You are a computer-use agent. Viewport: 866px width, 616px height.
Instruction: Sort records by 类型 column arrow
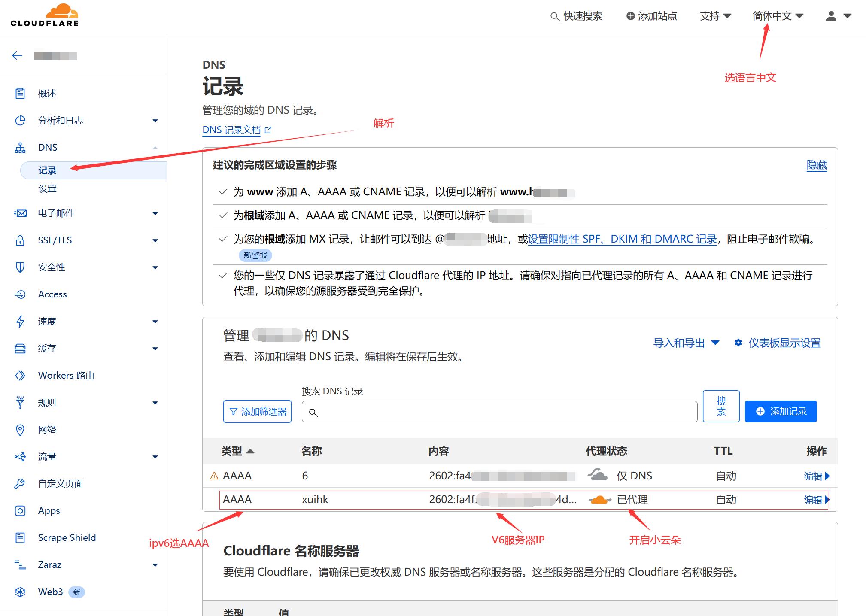[250, 451]
